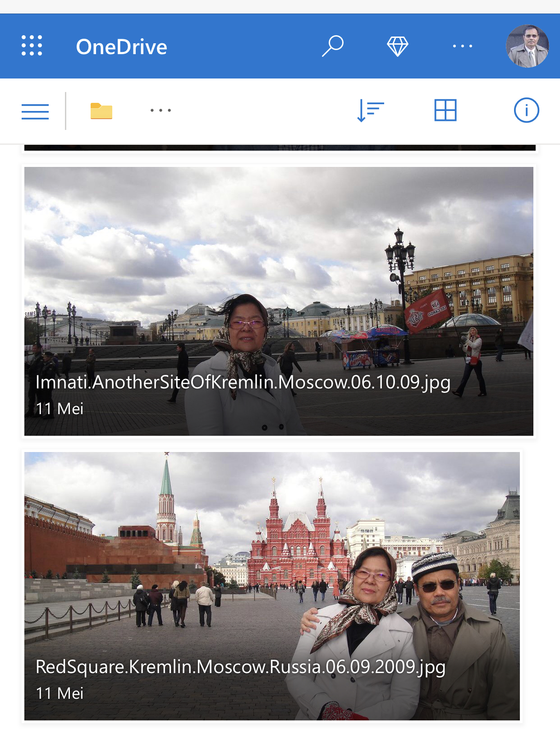
Task: Open the account profile picture
Action: coord(527,46)
